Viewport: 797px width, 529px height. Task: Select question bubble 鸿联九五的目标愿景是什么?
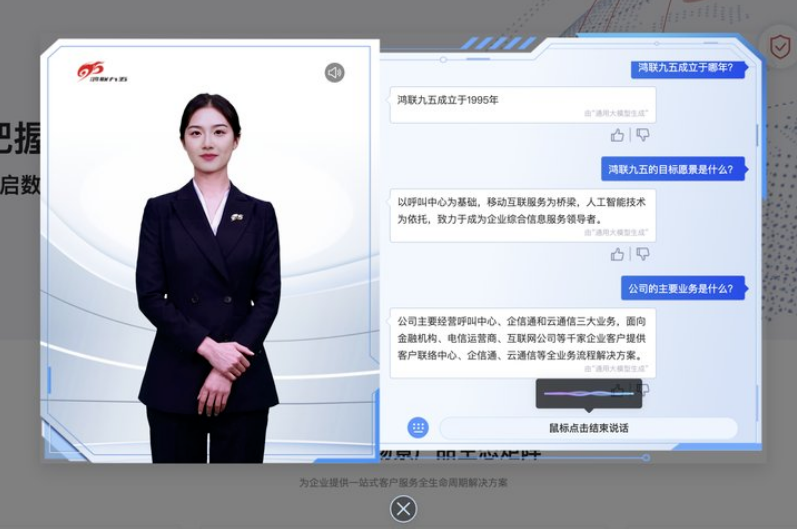pyautogui.click(x=673, y=169)
